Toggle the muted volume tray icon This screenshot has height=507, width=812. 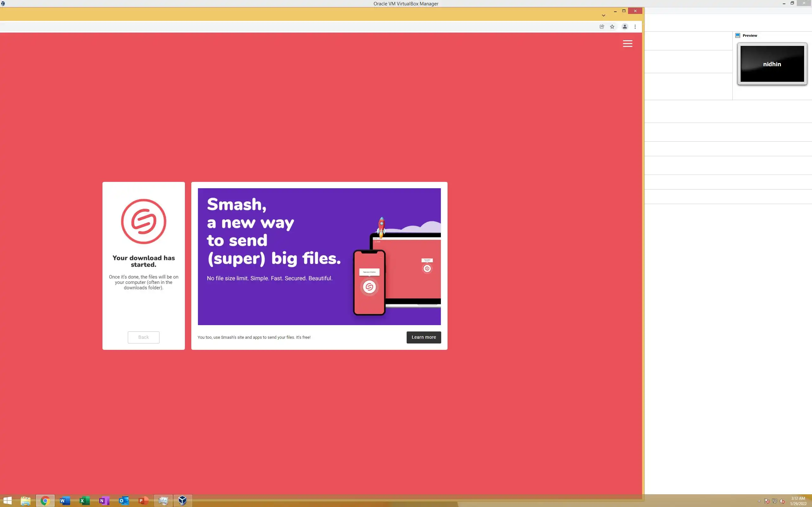(782, 501)
